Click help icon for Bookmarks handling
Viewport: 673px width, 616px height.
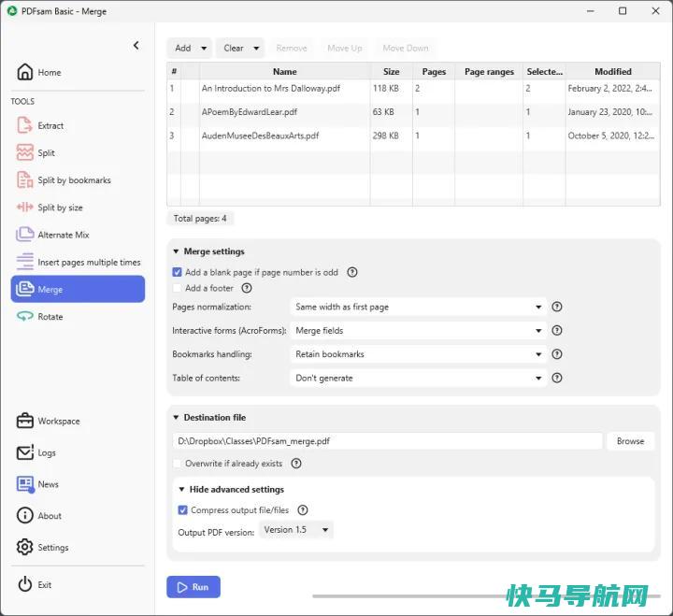click(557, 354)
